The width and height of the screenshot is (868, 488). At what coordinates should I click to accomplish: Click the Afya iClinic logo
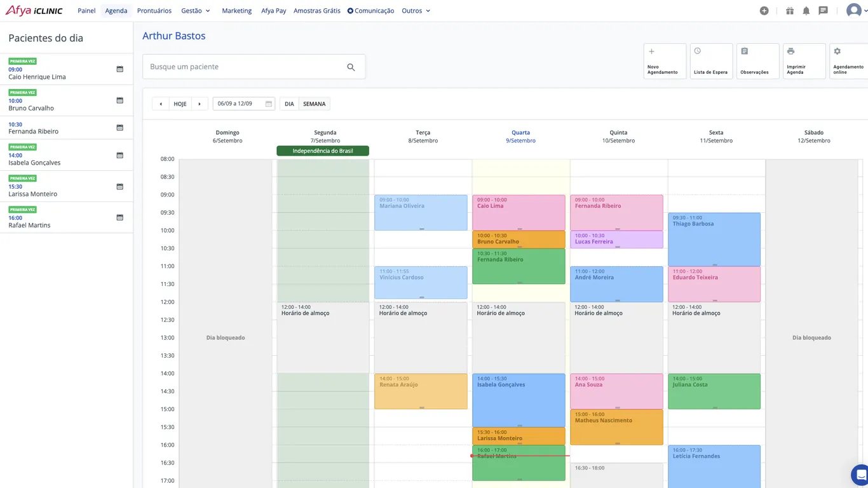[34, 11]
